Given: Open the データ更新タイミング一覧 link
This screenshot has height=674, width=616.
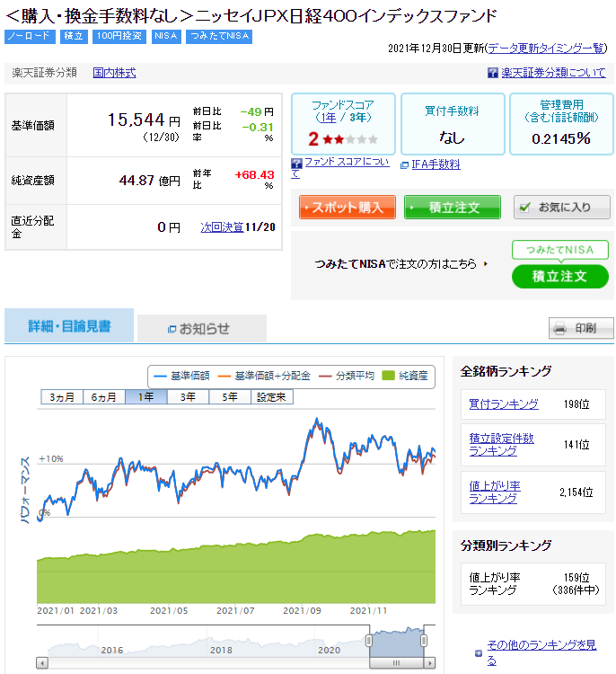Looking at the screenshot, I should pos(546,49).
